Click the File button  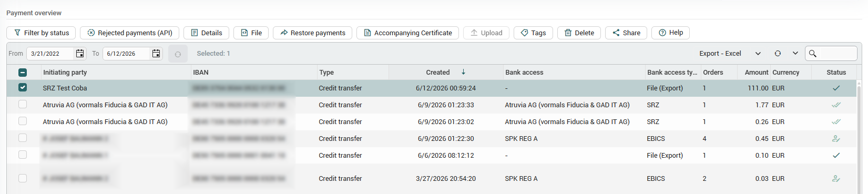251,33
